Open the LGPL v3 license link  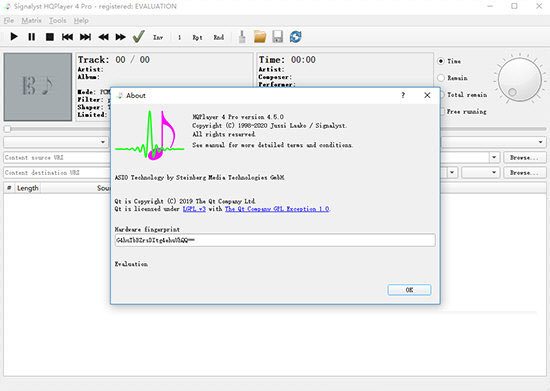click(194, 209)
